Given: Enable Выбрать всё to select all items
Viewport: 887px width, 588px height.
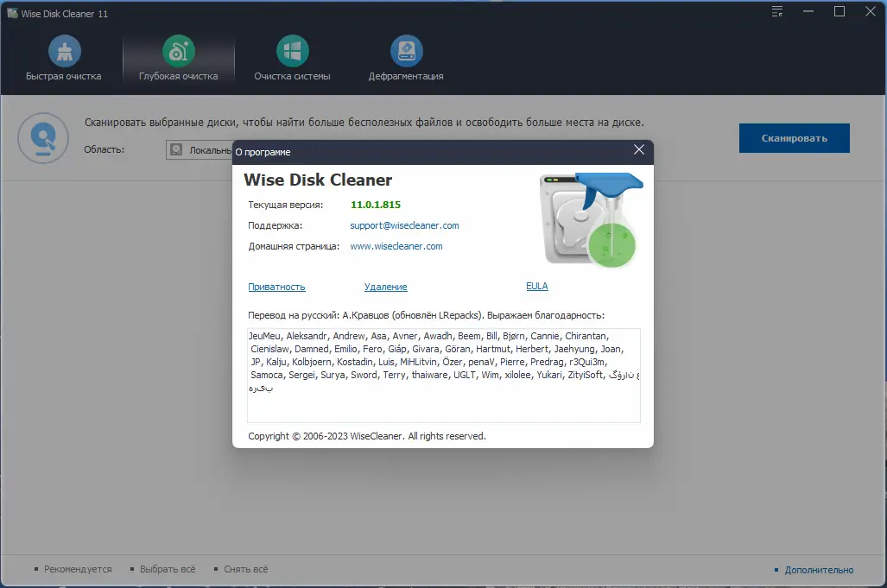Looking at the screenshot, I should (167, 569).
